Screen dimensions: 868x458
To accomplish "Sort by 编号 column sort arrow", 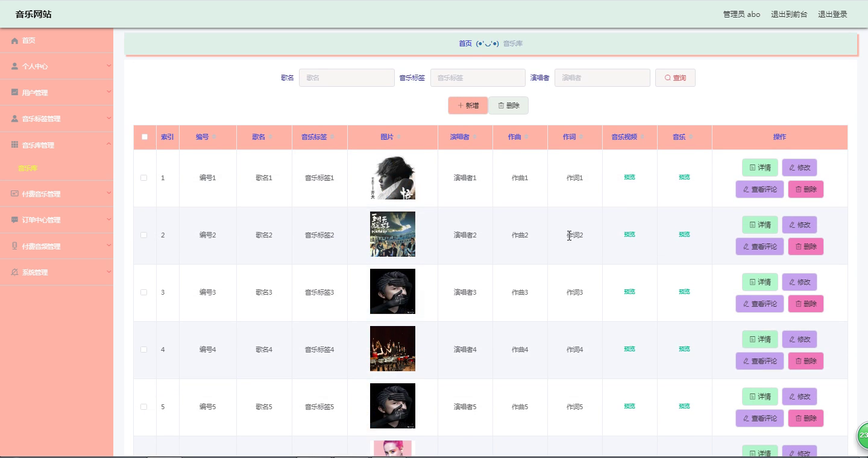I will pos(214,137).
